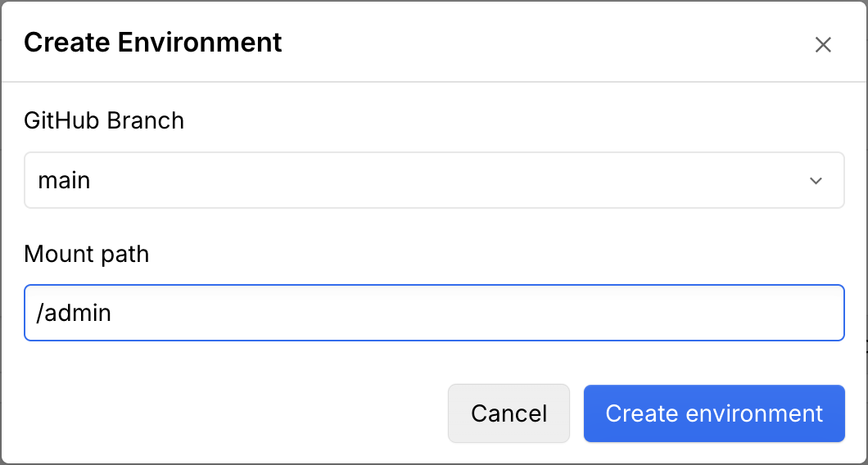This screenshot has height=465, width=868.
Task: Click the middle of the branch combo box
Action: [433, 180]
